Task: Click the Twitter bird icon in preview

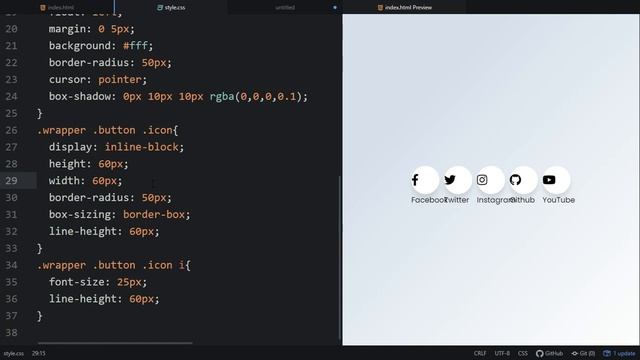Action: (450, 180)
